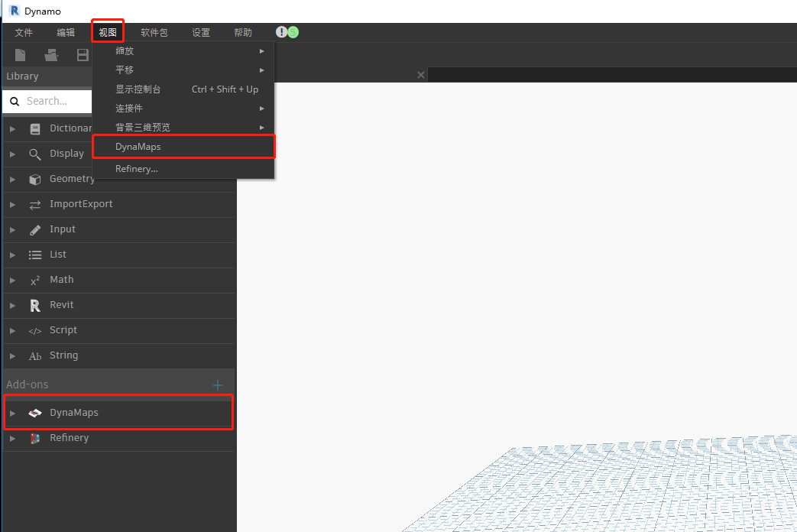Viewport: 797px width, 532px height.
Task: Click the Save toolbar icon
Action: pos(83,55)
